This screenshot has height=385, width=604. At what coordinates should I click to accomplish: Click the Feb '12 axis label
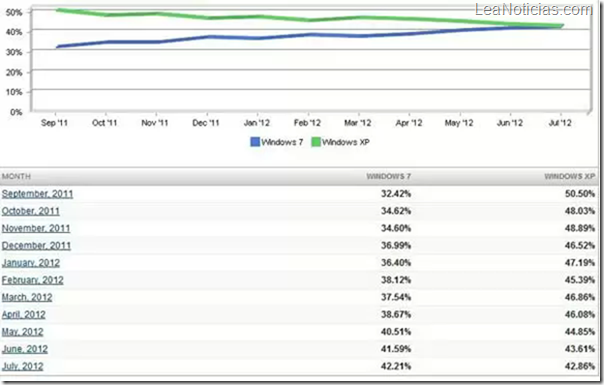[307, 123]
